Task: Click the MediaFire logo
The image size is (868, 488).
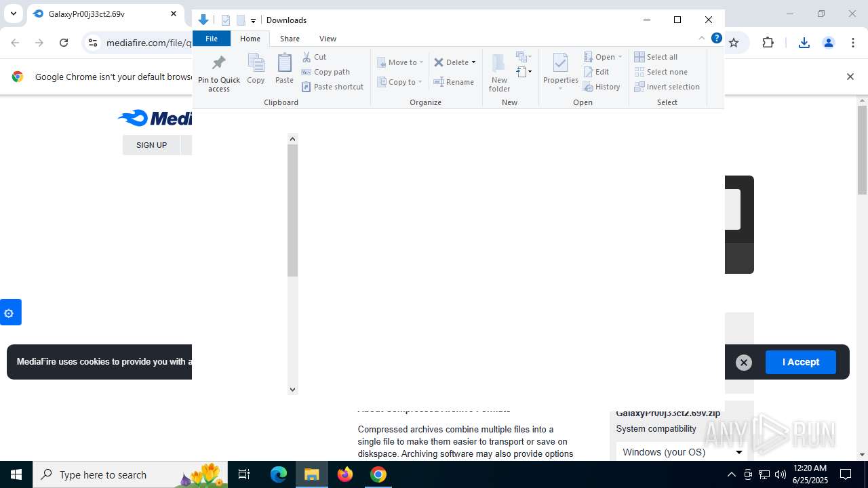Action: (155, 118)
